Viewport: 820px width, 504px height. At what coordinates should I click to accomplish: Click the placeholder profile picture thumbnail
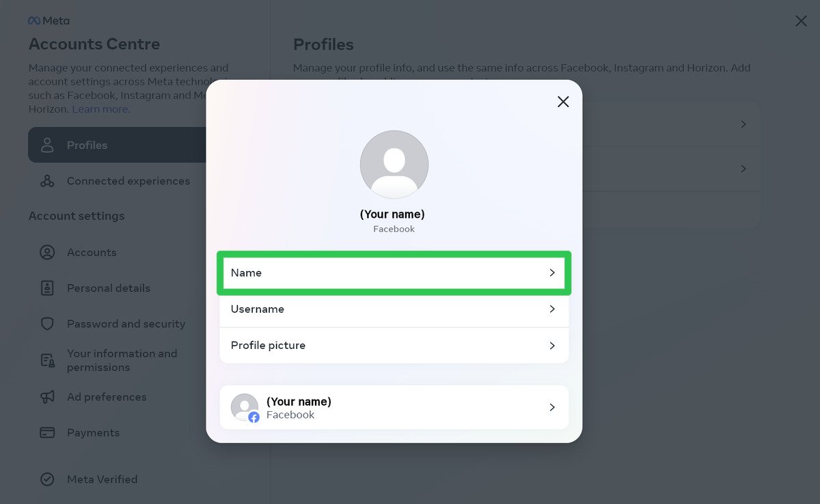point(394,164)
